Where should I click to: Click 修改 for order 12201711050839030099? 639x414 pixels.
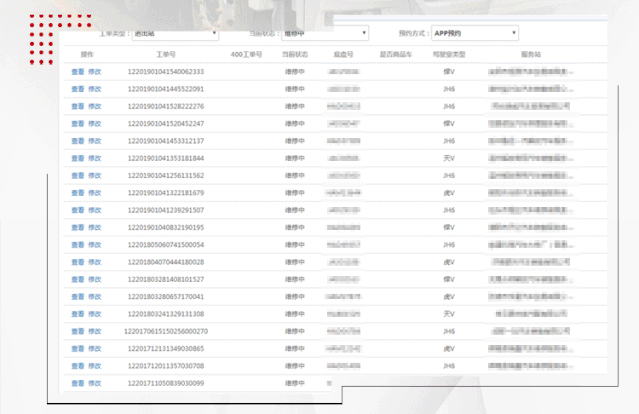pyautogui.click(x=95, y=383)
